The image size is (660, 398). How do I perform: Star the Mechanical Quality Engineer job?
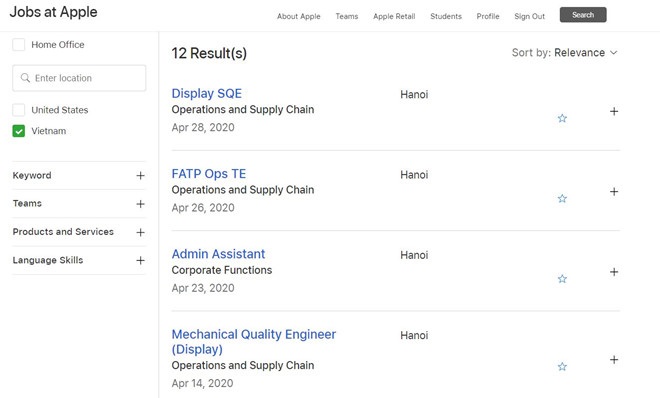(562, 367)
